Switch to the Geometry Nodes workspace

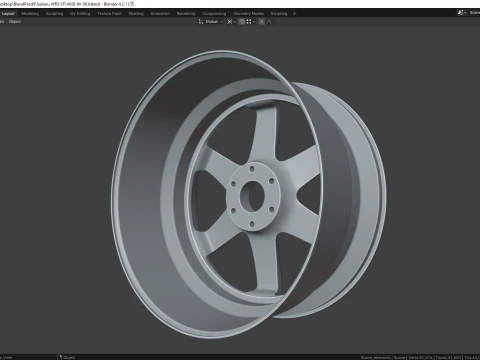pos(248,14)
